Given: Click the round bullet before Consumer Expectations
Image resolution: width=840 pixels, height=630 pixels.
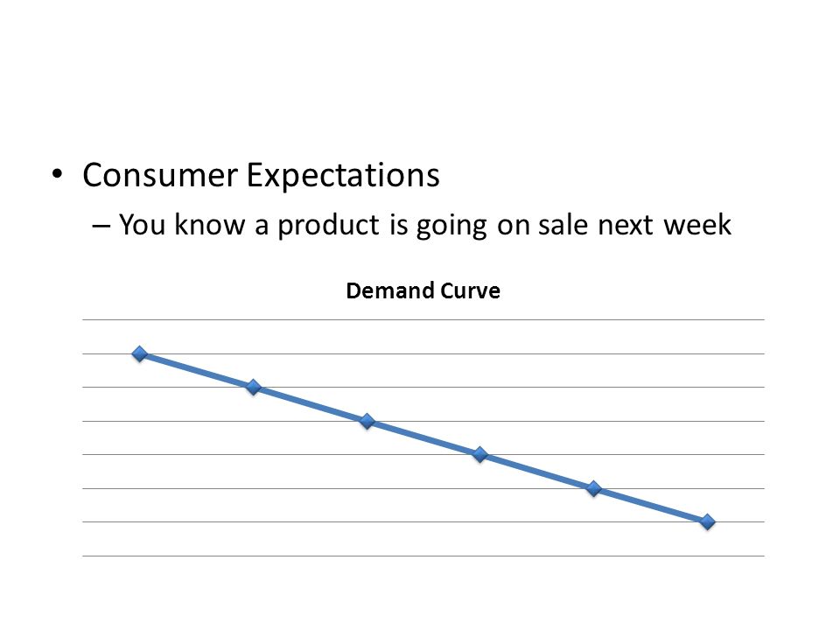Looking at the screenshot, I should click(x=58, y=174).
